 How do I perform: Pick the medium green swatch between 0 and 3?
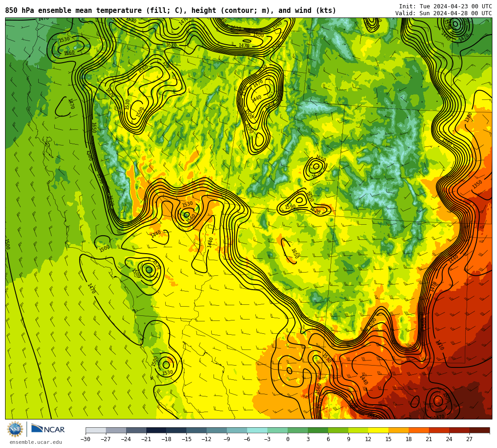click(x=298, y=430)
